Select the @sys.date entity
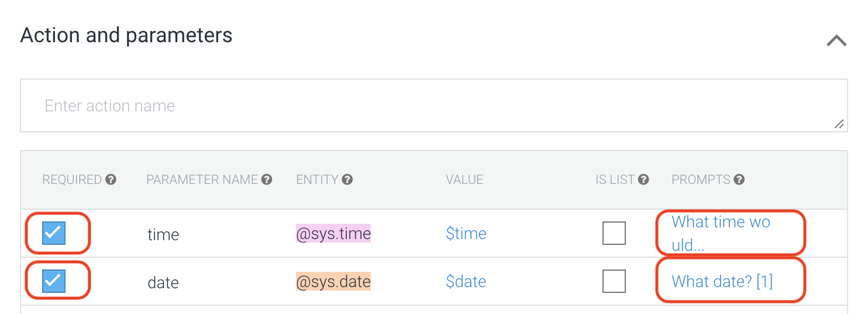 point(333,282)
